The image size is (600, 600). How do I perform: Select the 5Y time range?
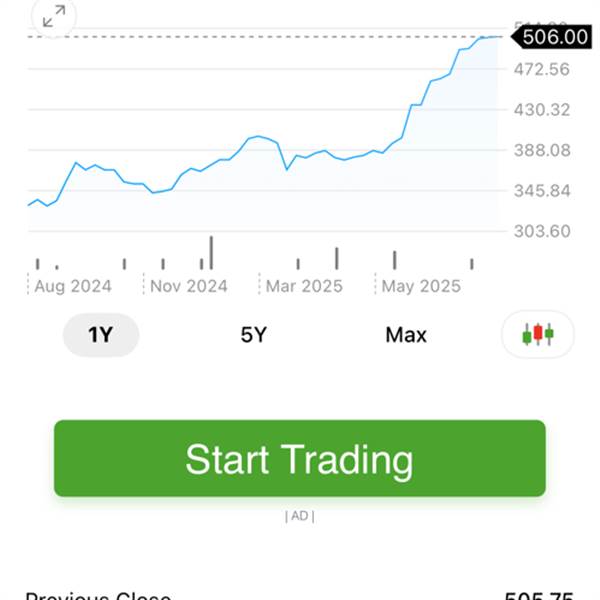253,335
